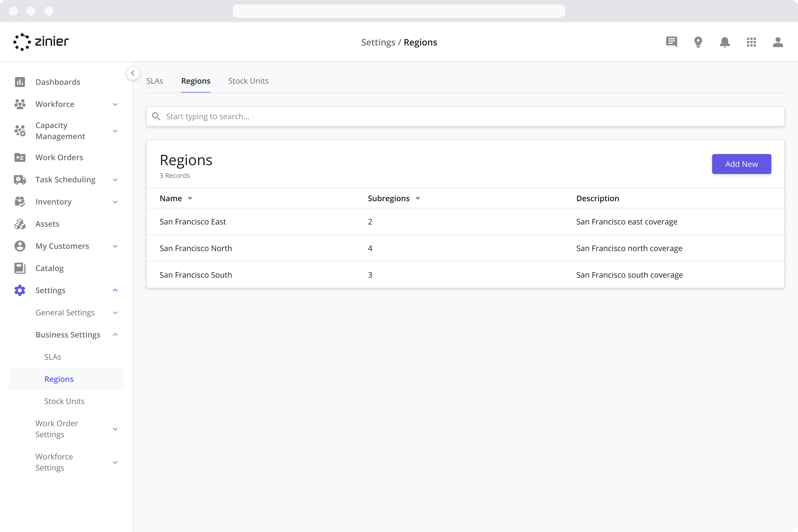Click the Add New button
This screenshot has width=798, height=532.
(741, 164)
